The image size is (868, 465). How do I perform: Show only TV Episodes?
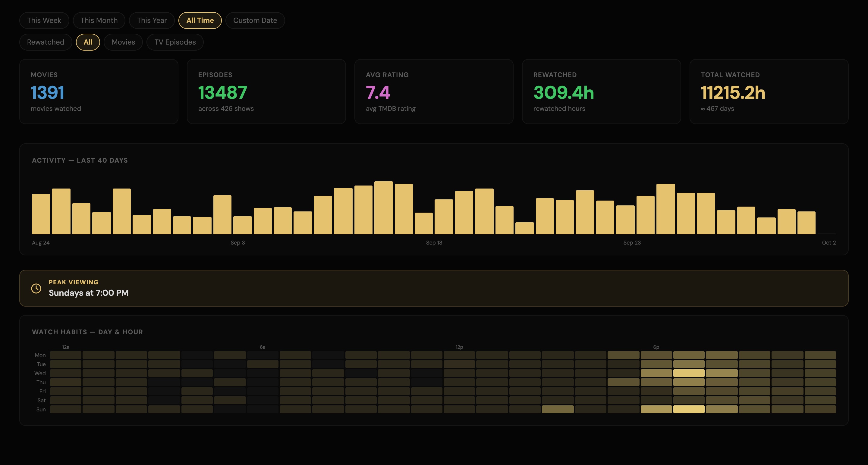175,42
